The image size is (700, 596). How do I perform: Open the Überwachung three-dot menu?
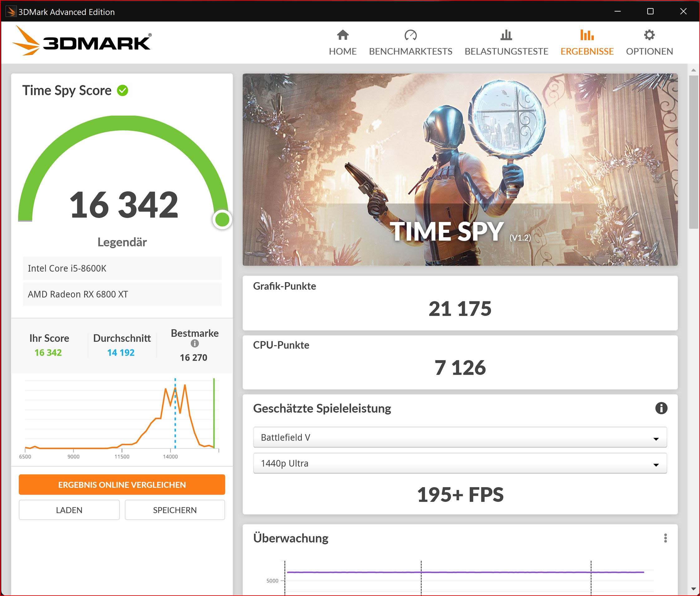[666, 538]
